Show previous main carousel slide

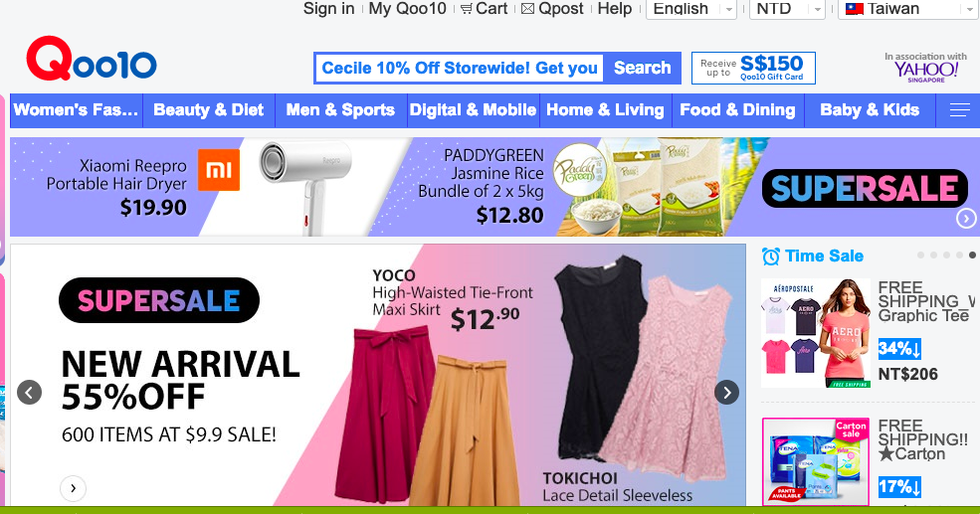click(30, 393)
